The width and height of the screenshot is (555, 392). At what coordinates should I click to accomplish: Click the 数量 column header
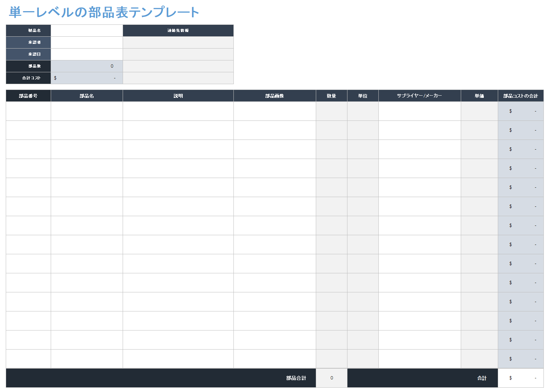click(x=332, y=96)
